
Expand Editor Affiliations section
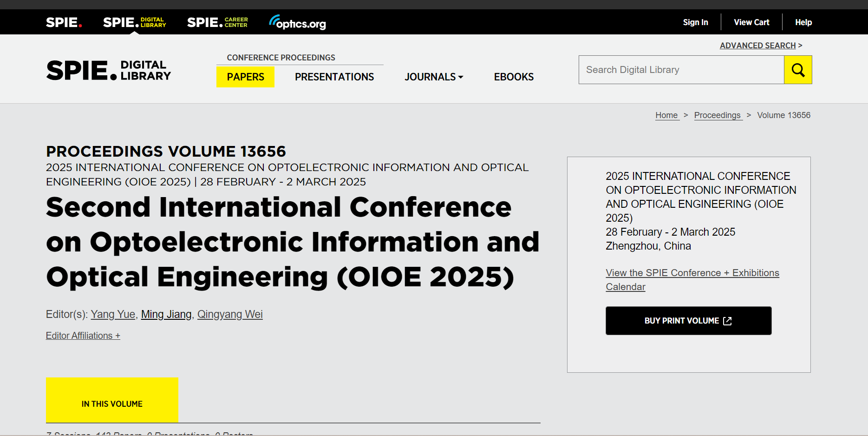(x=83, y=336)
